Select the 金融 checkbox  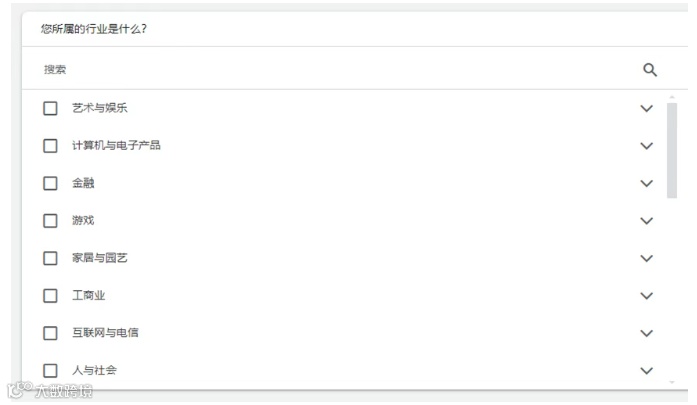pos(50,183)
